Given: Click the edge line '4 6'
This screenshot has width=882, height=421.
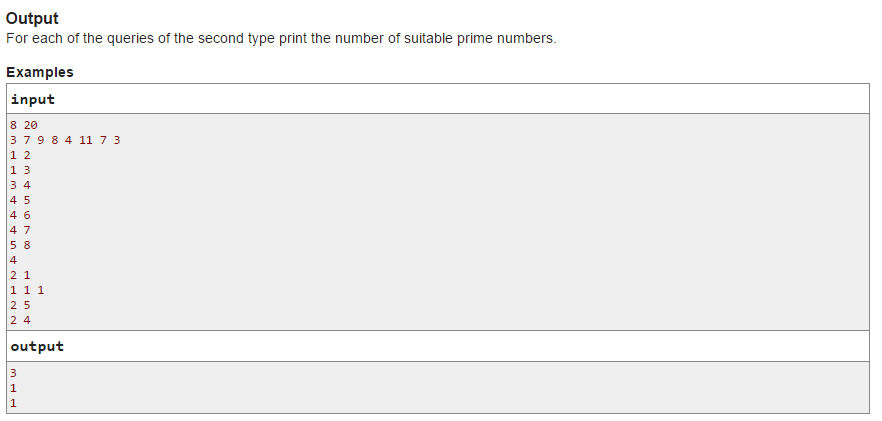Looking at the screenshot, I should (x=20, y=215).
